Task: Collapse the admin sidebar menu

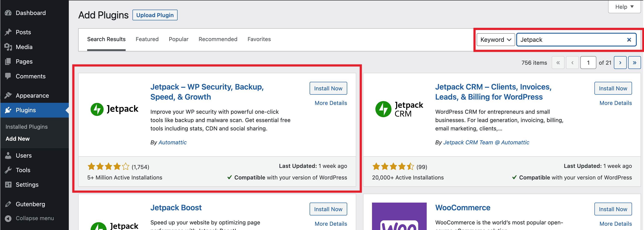Action: coord(8,218)
